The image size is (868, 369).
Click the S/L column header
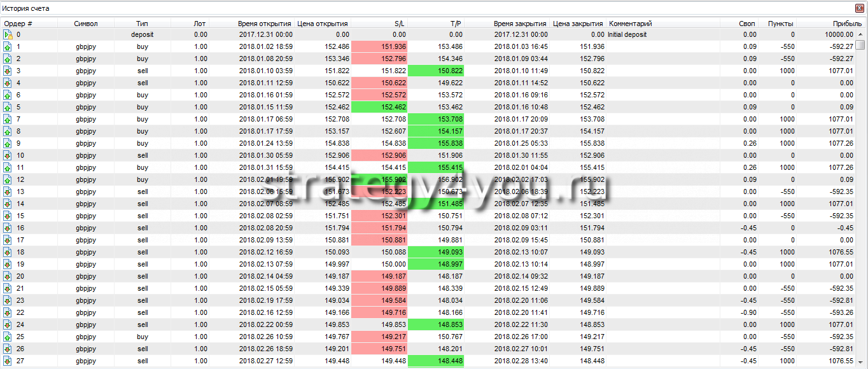[400, 24]
